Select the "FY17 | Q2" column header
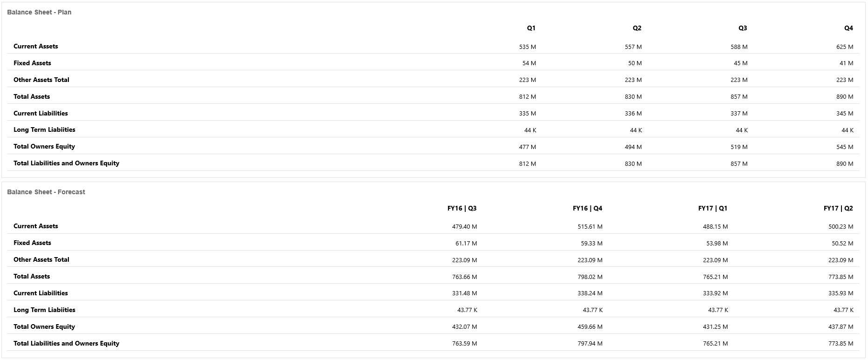This screenshot has width=868, height=360. [838, 208]
